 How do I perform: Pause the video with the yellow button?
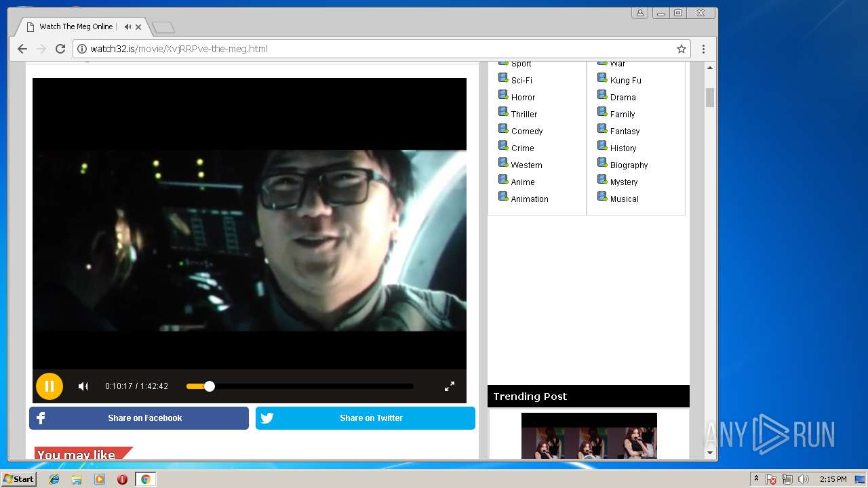(50, 386)
